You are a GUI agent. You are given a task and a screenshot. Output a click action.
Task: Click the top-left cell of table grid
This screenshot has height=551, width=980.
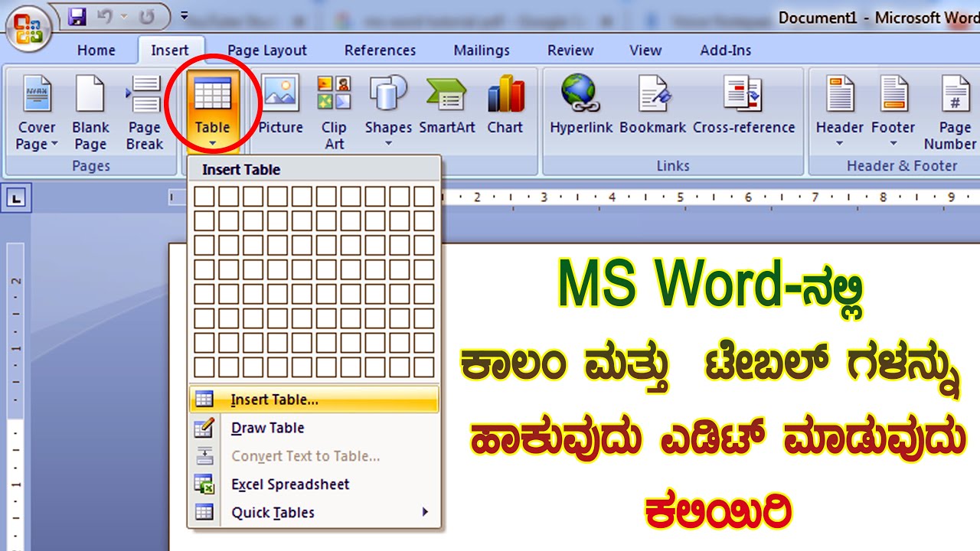[x=204, y=196]
